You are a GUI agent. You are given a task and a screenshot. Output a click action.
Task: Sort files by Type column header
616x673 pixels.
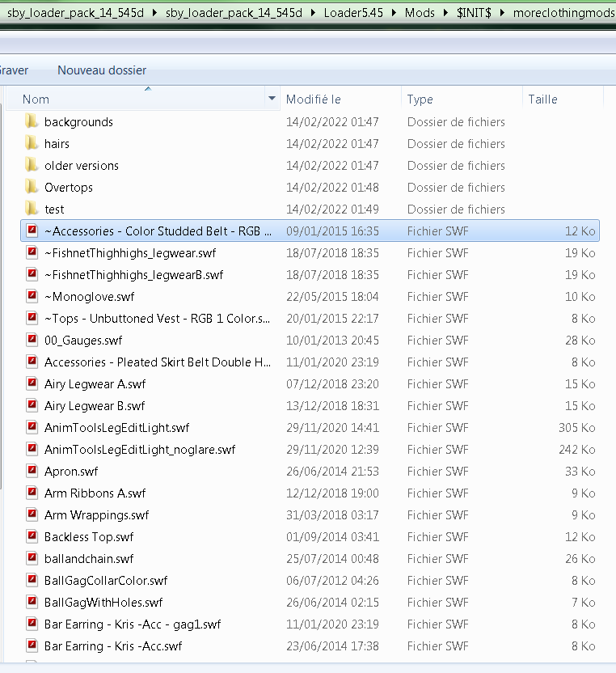click(x=420, y=99)
